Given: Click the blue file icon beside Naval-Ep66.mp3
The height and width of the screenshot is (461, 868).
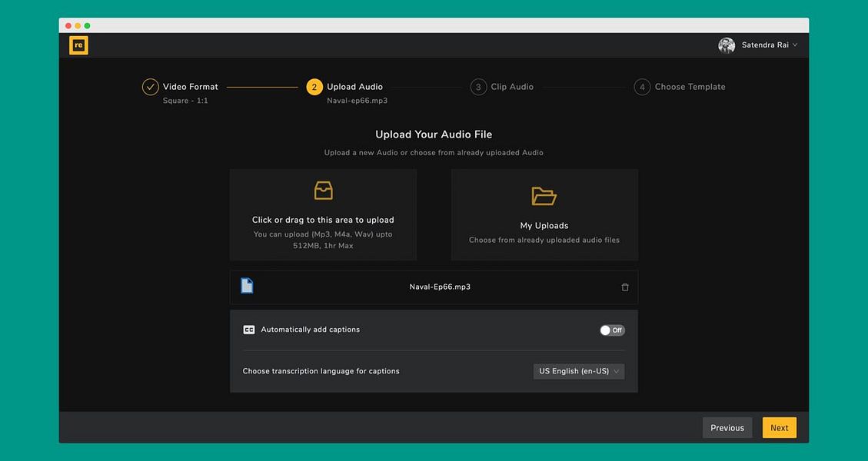Looking at the screenshot, I should tap(246, 285).
